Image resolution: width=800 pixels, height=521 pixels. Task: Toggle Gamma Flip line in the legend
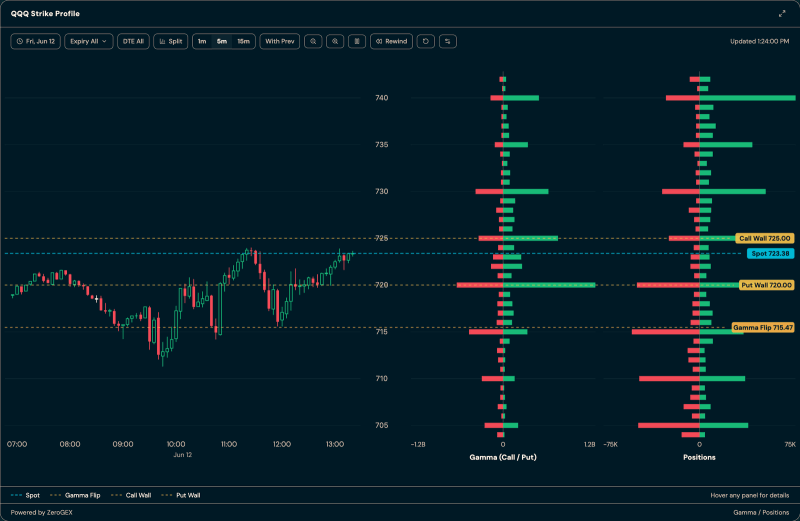(76, 495)
